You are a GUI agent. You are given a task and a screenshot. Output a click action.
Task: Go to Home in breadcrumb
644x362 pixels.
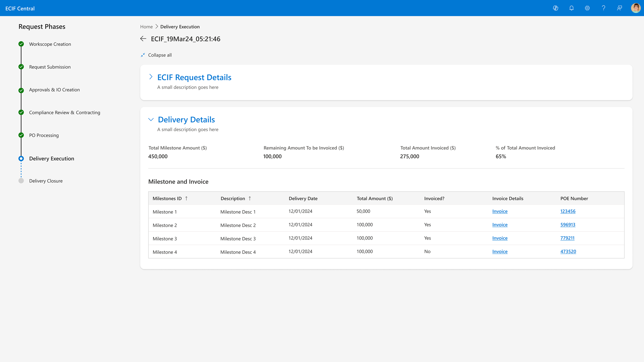(x=146, y=27)
